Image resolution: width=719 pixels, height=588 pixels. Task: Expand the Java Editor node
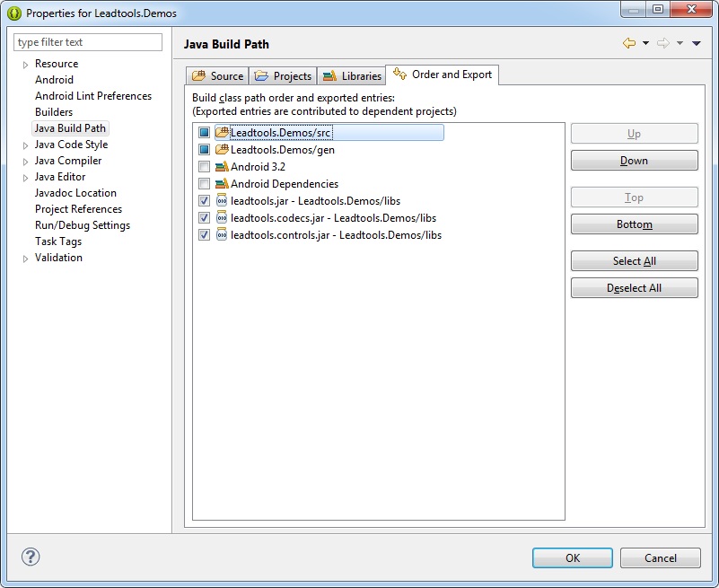coord(26,178)
